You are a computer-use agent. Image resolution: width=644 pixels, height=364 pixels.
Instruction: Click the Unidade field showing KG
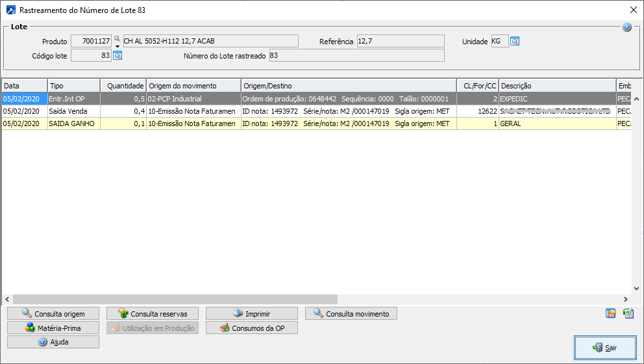[500, 41]
